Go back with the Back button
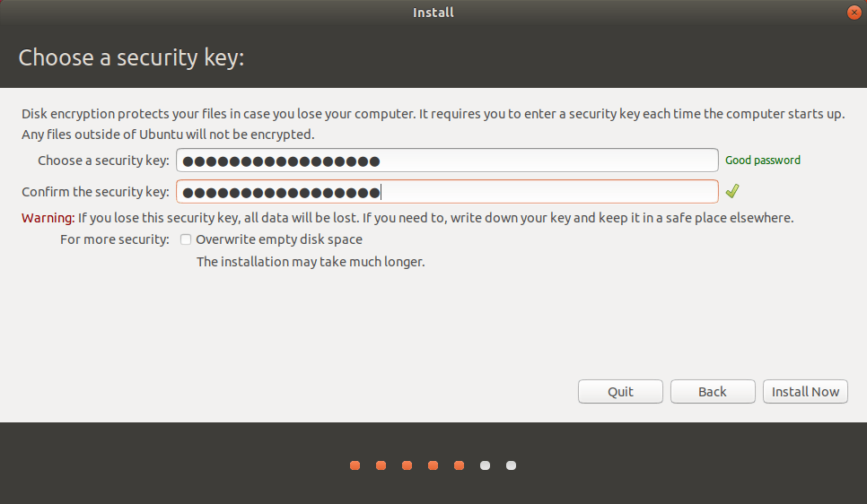Viewport: 867px width, 504px height. tap(713, 391)
